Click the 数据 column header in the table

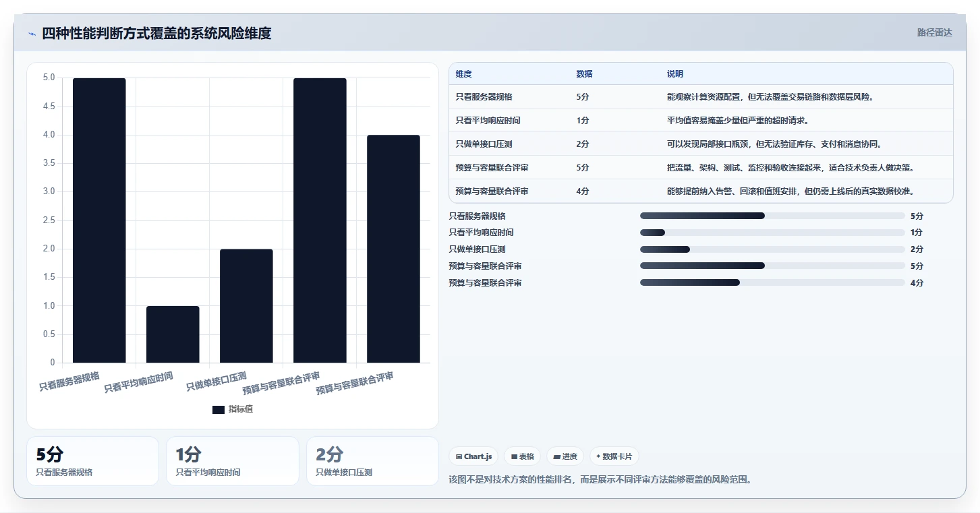coord(585,74)
